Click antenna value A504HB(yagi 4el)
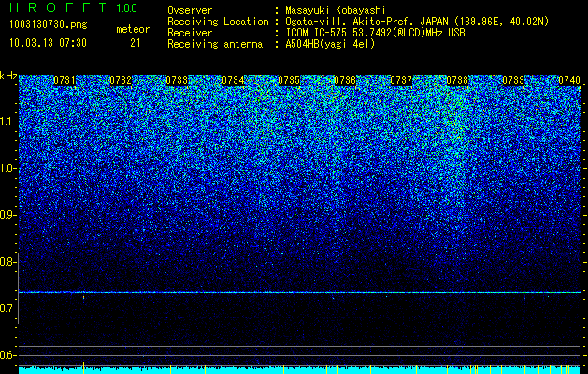The height and width of the screenshot is (374, 588). [330, 44]
